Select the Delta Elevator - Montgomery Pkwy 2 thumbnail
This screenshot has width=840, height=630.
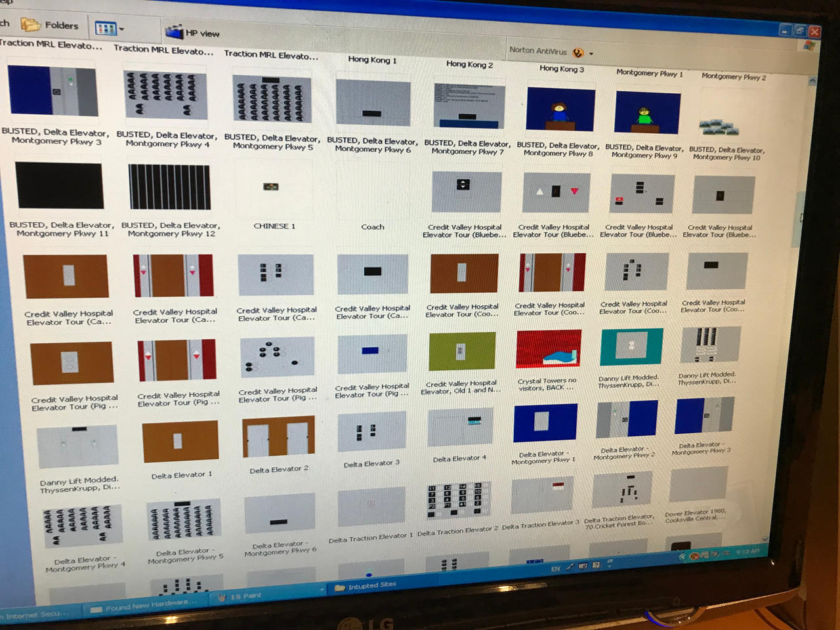(x=627, y=419)
